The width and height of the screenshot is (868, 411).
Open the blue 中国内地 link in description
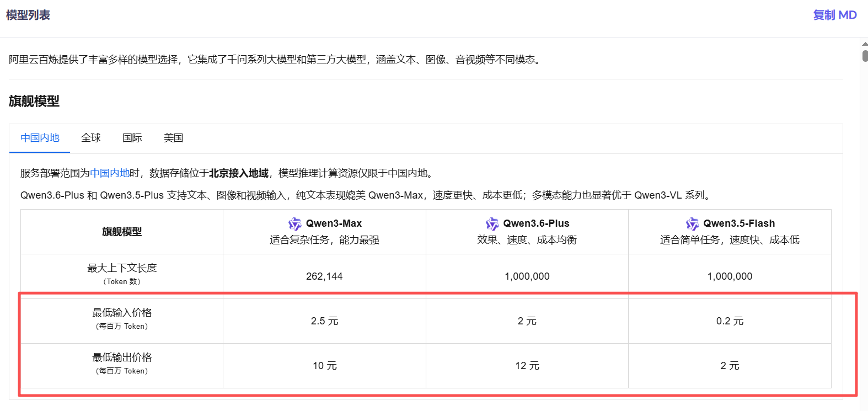coord(110,173)
